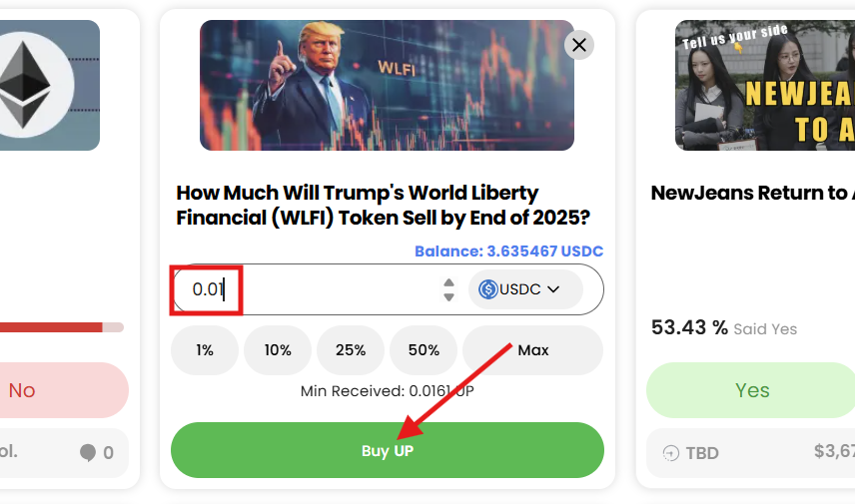Vote No on the Ethereum card
The width and height of the screenshot is (855, 504).
coord(40,390)
